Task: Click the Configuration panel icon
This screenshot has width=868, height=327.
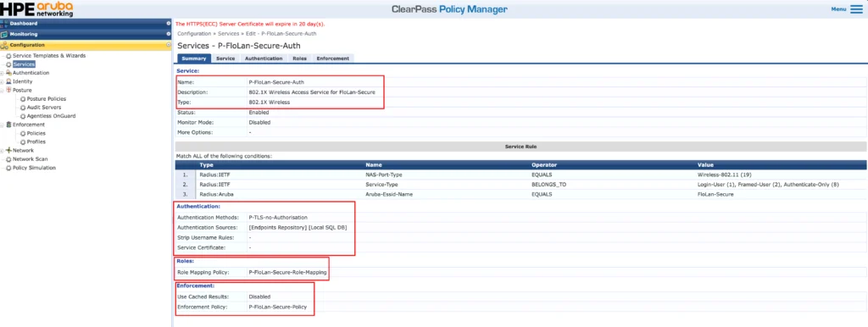Action: click(4, 45)
